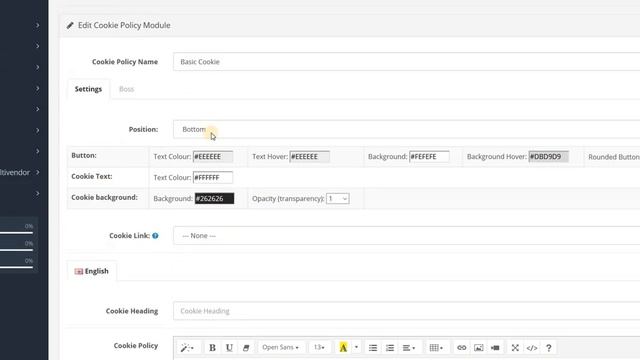Open the text colour arrow dropdown
The image size is (640, 360).
pyautogui.click(x=356, y=348)
